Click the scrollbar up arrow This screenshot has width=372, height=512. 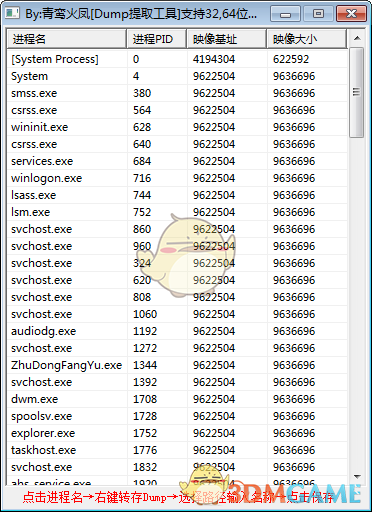[357, 38]
